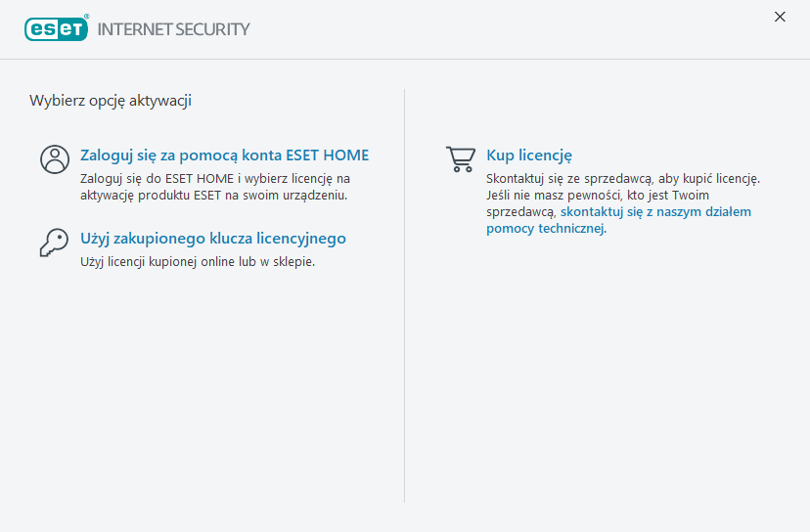Open 'Zaloguj się za pomocą konta ESET HOME'
This screenshot has width=810, height=532.
click(224, 155)
